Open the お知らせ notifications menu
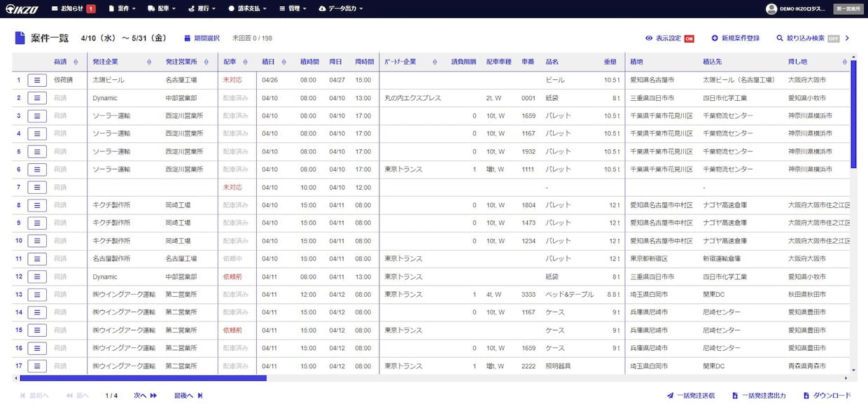Viewport: 868px width, 411px height. tap(73, 8)
